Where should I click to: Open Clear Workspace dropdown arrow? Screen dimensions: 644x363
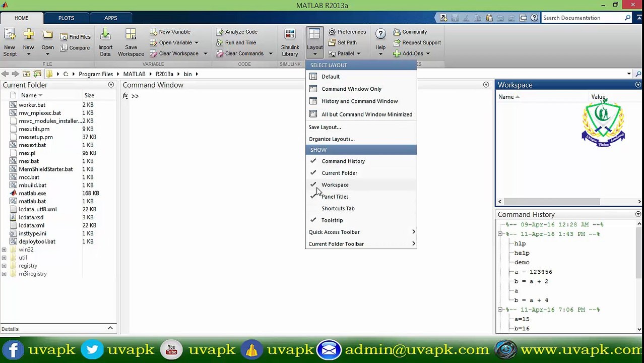click(205, 54)
